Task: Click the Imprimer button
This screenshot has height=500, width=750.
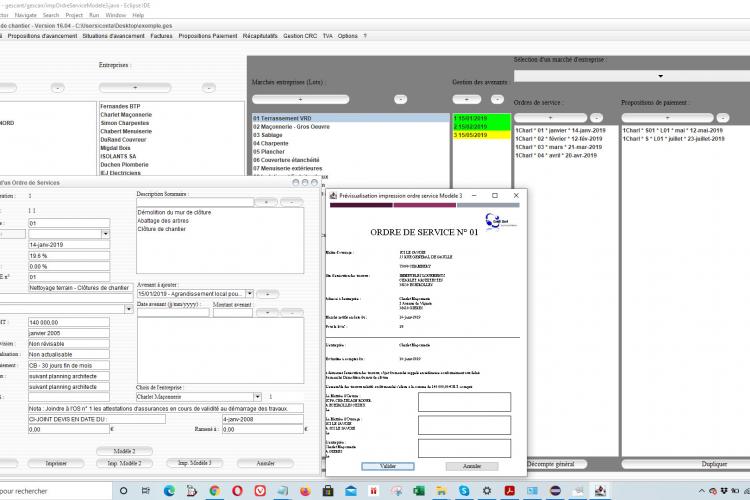Action: [56, 463]
